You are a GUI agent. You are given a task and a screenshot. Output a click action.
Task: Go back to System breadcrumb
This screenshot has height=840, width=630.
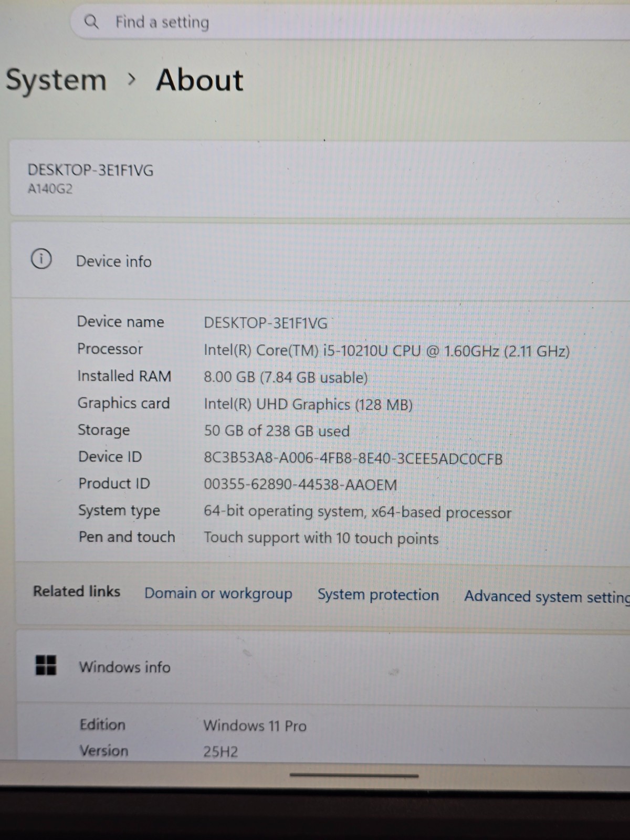click(56, 80)
